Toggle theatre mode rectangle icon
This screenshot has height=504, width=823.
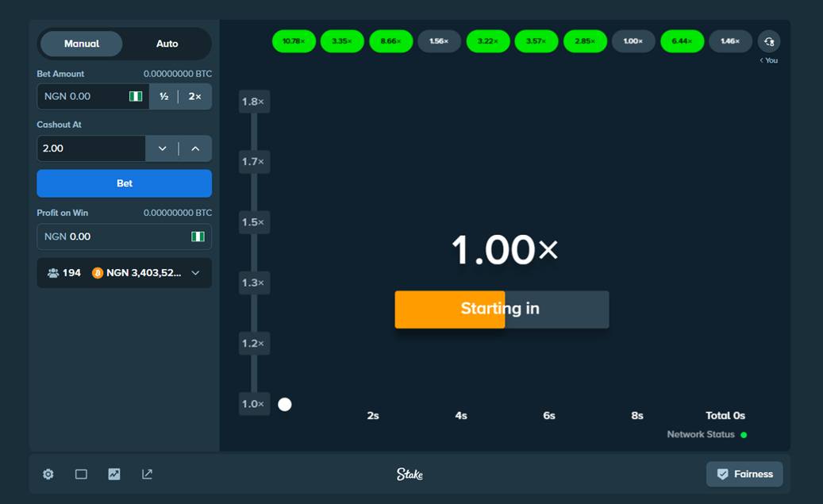click(x=81, y=474)
